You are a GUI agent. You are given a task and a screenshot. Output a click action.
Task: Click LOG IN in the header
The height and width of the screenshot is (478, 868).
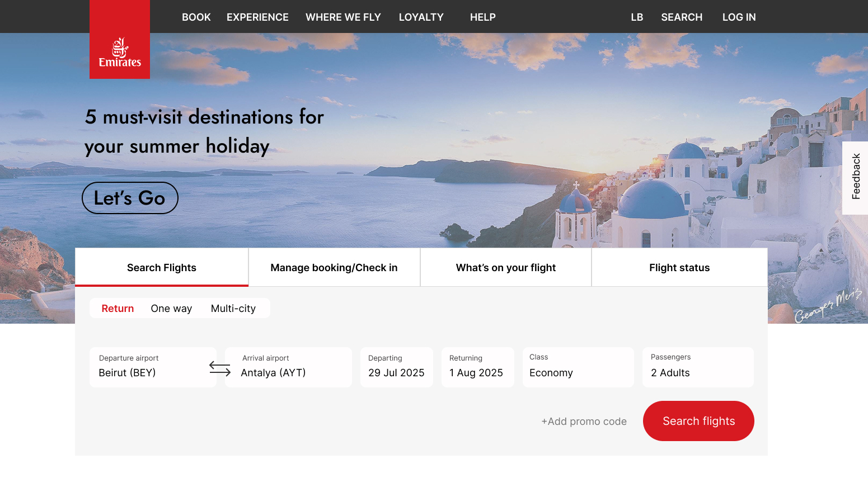tap(739, 17)
